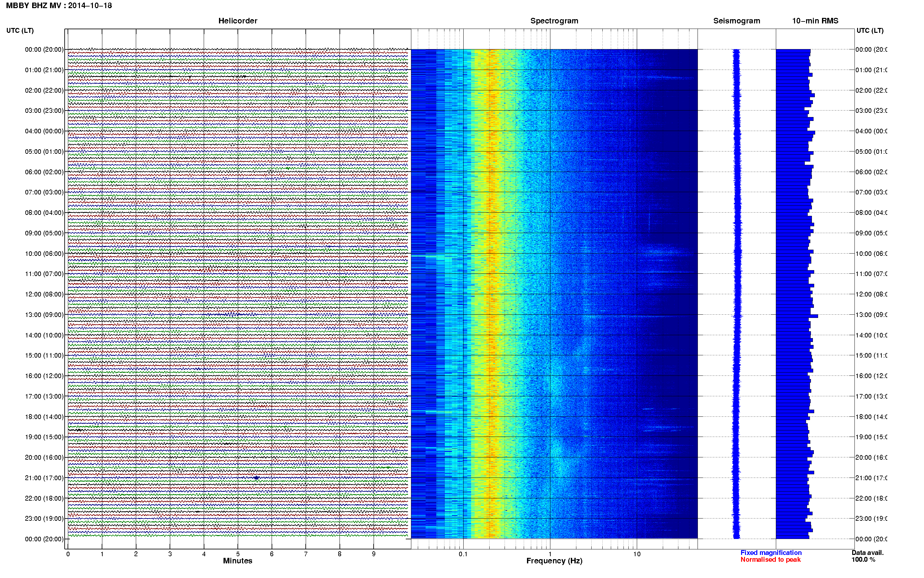Click the left '17:00 (13:00)' time label
924x578 pixels.
44,396
